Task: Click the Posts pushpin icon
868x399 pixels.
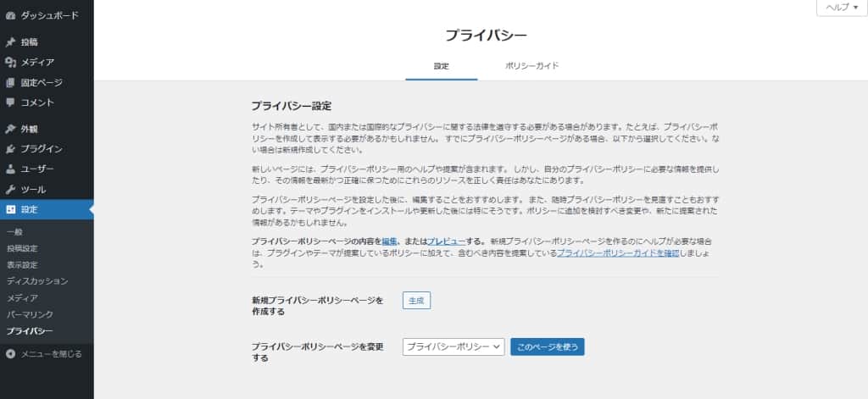Action: point(10,42)
